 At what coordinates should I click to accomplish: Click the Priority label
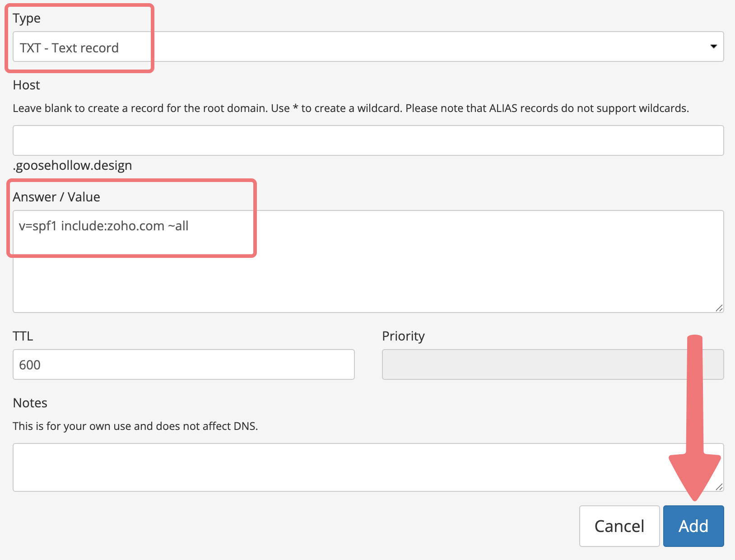point(403,336)
